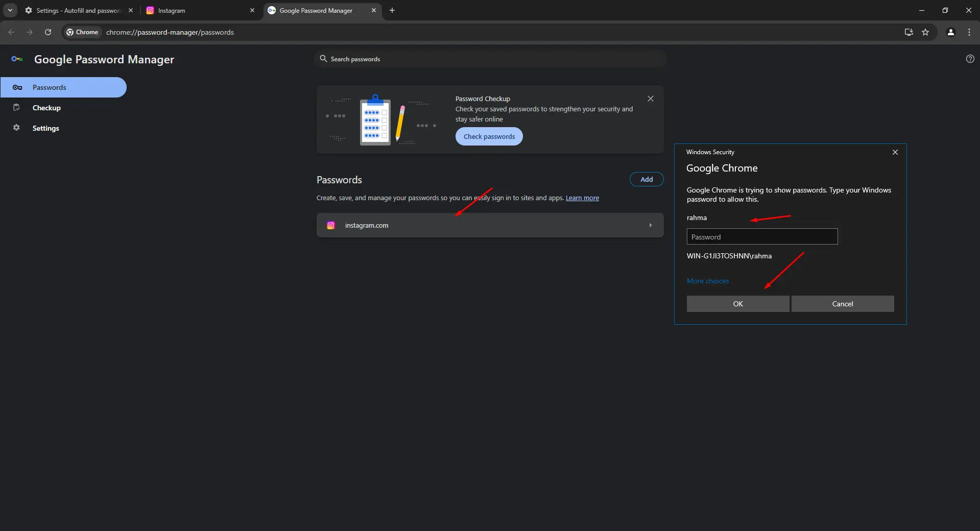Open the Chrome profile icon
This screenshot has height=531, width=980.
point(951,32)
